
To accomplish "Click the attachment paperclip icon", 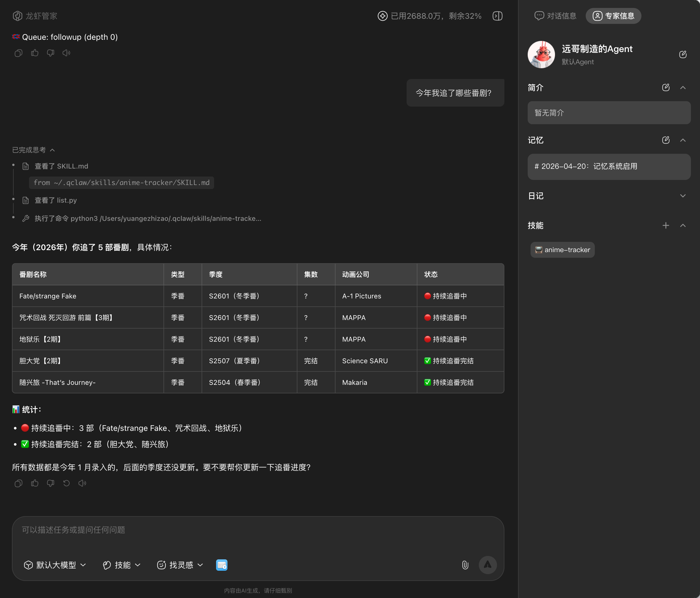I will tap(465, 565).
